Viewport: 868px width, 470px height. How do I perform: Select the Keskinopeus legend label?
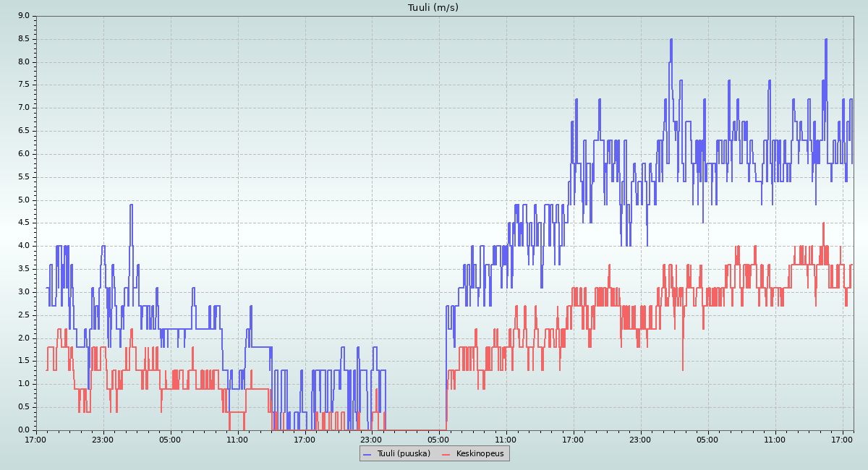click(480, 453)
